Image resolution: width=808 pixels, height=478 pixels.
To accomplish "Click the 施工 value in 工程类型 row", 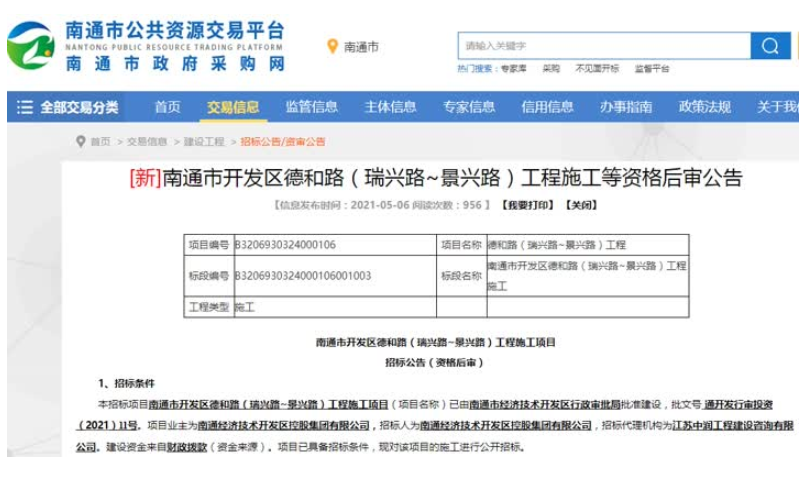I will click(x=245, y=308).
